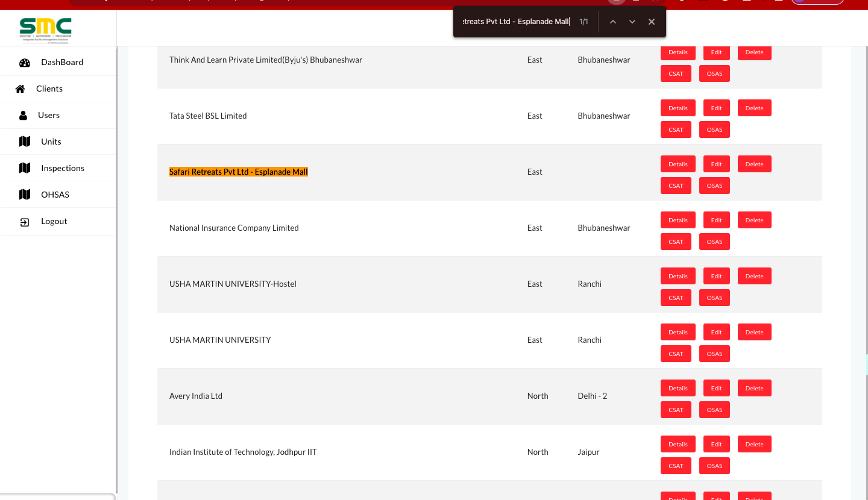868x500 pixels.
Task: Open CSAT for Think And Learn (Byju's)
Action: (676, 74)
